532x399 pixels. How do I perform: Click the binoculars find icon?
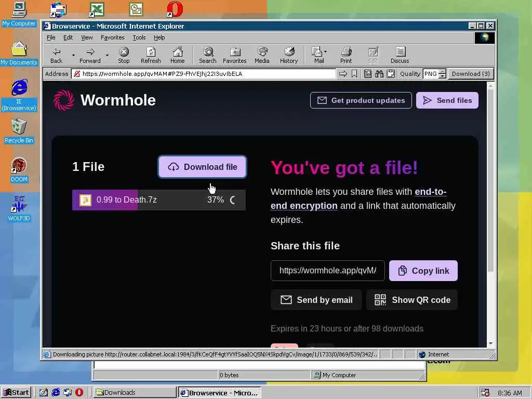tap(379, 74)
